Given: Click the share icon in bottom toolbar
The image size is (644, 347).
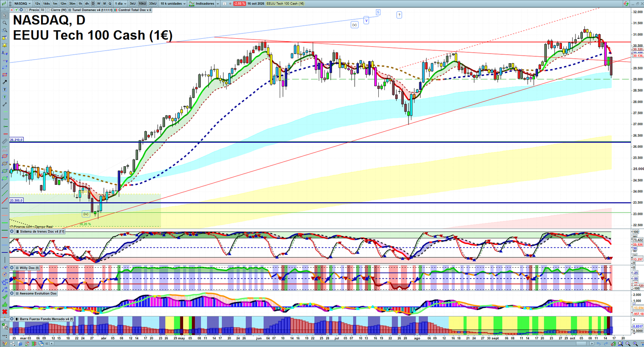Looking at the screenshot, I should coord(13,344).
